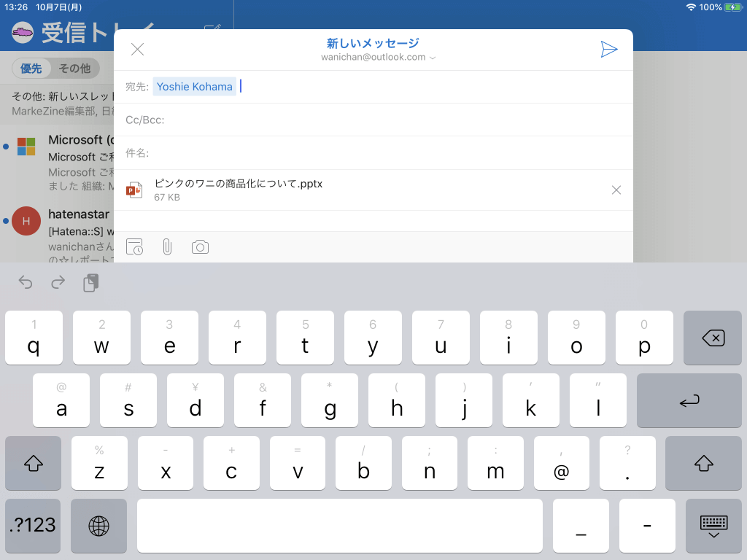Tap the m key
747x560 pixels.
(x=495, y=463)
